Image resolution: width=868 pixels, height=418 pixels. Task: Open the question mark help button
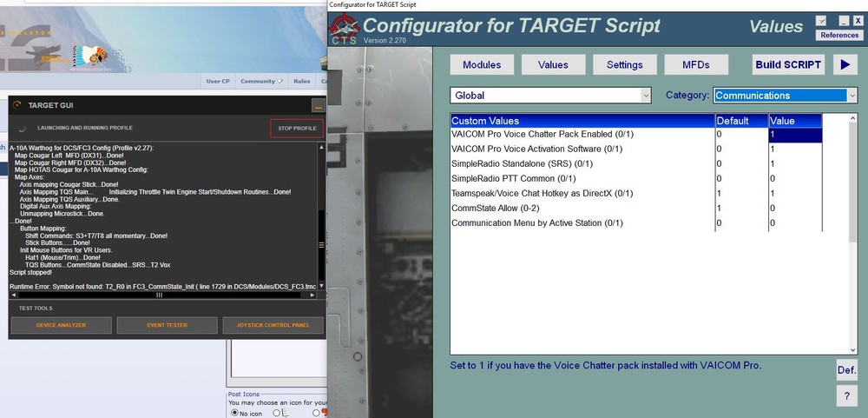click(x=846, y=396)
